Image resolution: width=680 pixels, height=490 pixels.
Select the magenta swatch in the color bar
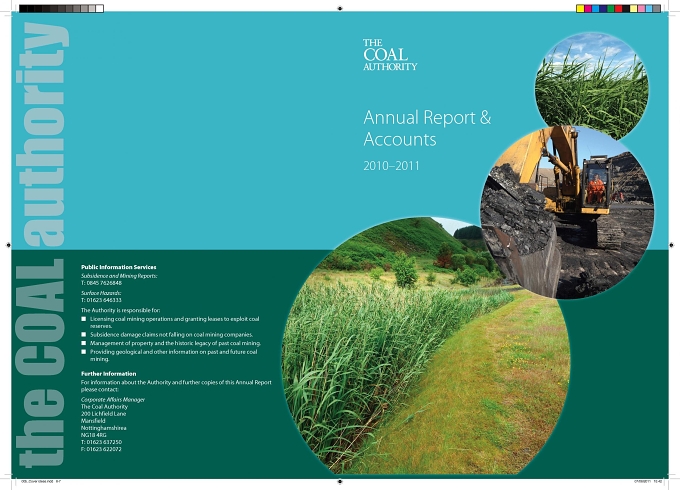[588, 8]
